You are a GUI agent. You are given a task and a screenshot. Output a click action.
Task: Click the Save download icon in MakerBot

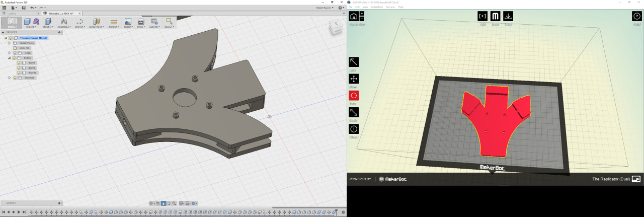click(508, 16)
